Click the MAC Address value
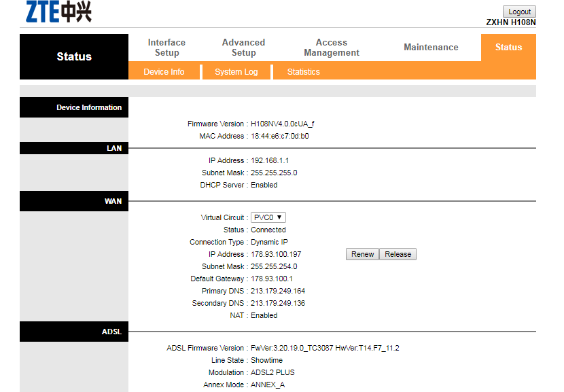 (279, 136)
